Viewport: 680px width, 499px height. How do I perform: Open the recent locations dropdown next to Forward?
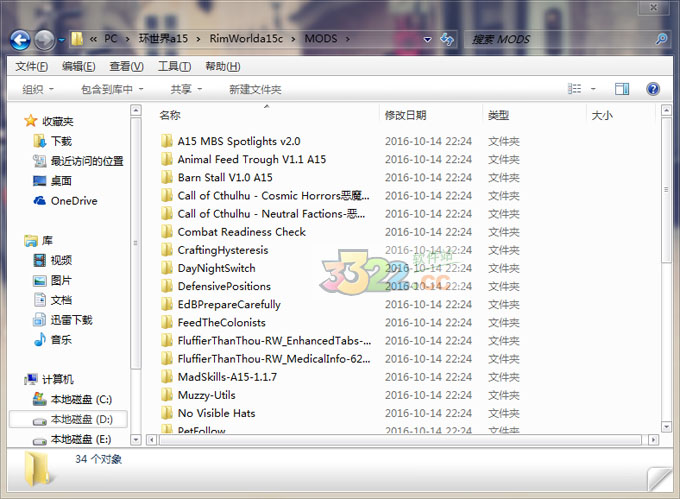pos(62,40)
